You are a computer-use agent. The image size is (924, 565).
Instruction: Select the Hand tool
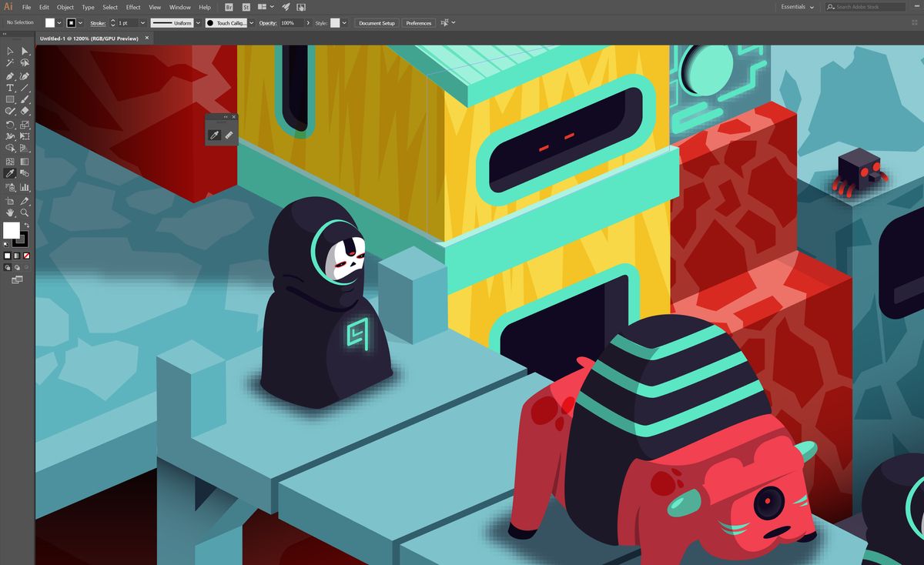pos(10,212)
